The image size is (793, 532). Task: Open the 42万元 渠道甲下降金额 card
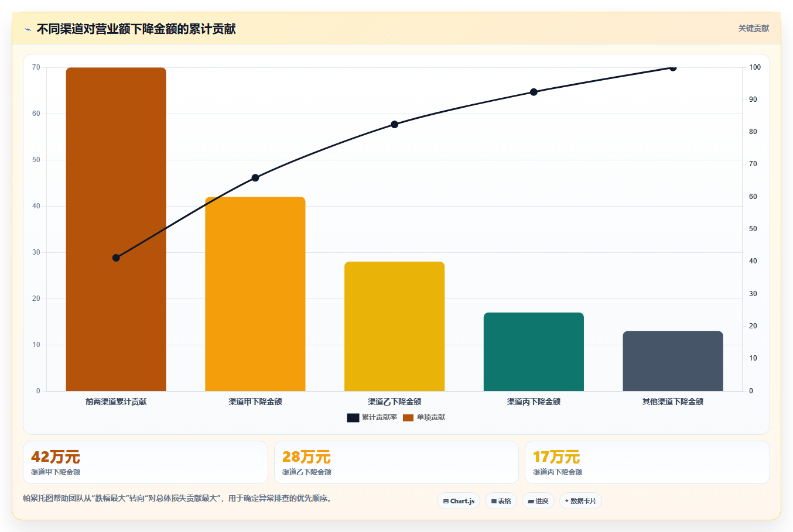[x=145, y=462]
